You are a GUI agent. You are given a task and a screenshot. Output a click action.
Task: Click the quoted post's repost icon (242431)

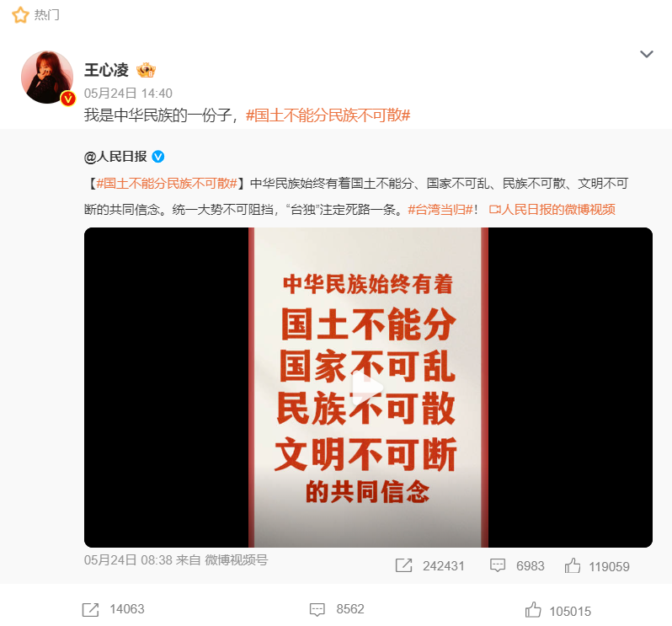[403, 565]
